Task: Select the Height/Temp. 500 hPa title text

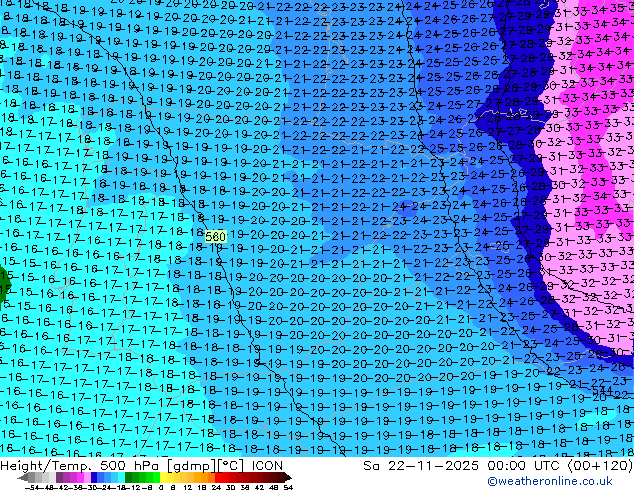Action: coord(80,466)
